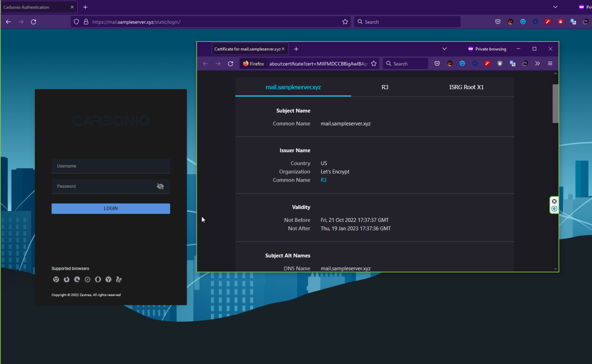Open the Firefox account profile avatar
This screenshot has width=592, height=364.
tap(449, 63)
